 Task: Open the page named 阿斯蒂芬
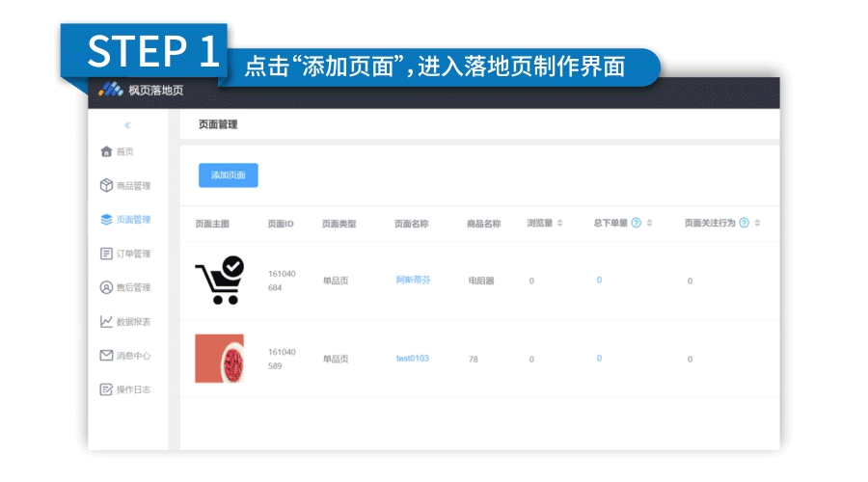(413, 280)
